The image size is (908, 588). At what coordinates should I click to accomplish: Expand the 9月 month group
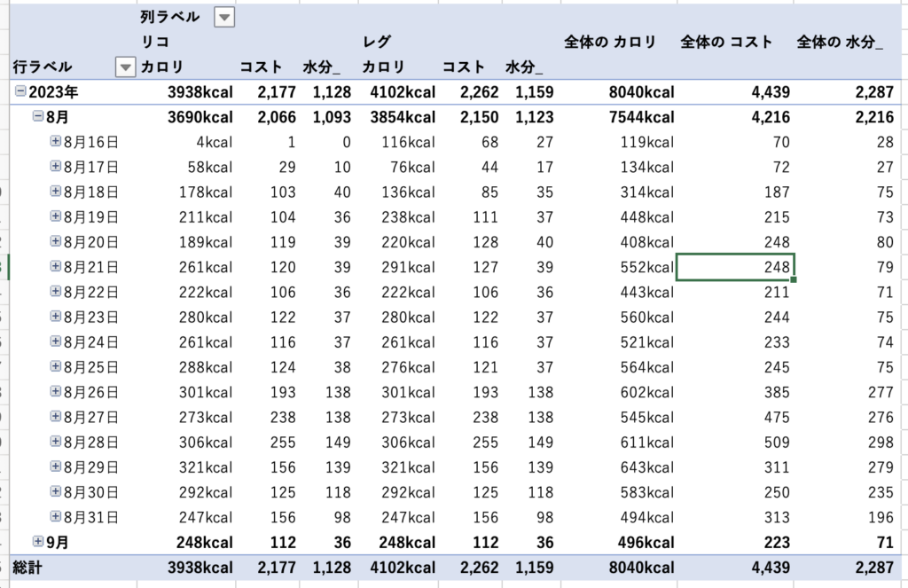pyautogui.click(x=38, y=542)
